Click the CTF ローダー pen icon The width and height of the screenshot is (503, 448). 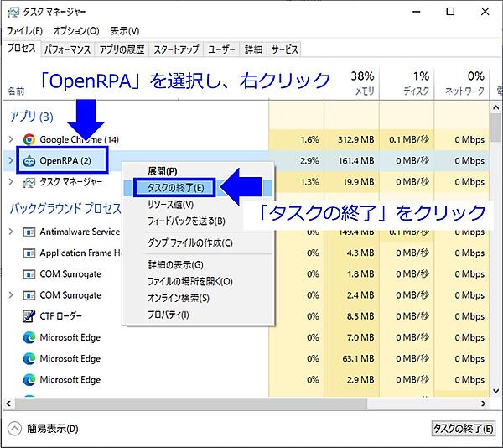tap(29, 316)
